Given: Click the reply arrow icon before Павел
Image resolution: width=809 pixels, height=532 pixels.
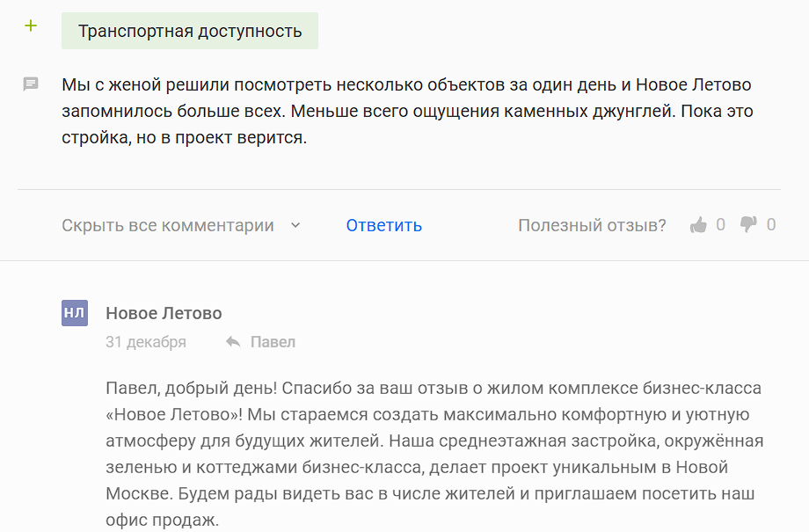Looking at the screenshot, I should (x=233, y=342).
